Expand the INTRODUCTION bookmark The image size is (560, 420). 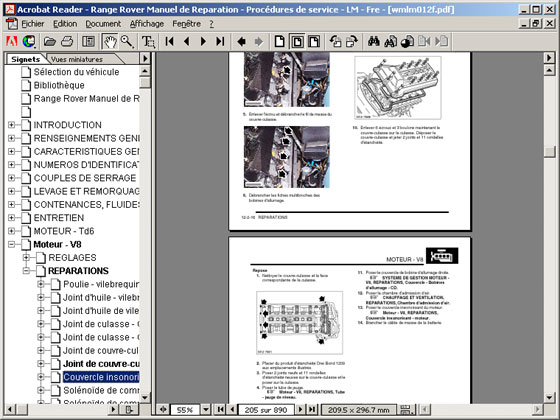click(x=11, y=125)
